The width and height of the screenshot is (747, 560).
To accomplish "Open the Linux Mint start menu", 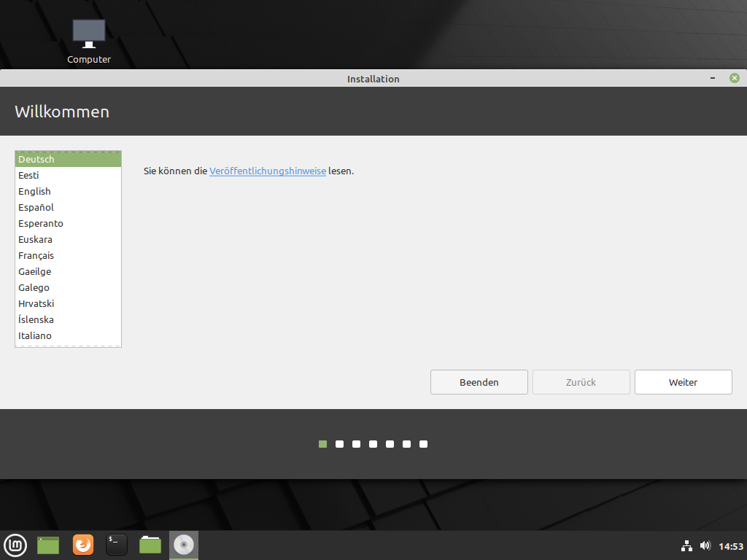I will 15,545.
